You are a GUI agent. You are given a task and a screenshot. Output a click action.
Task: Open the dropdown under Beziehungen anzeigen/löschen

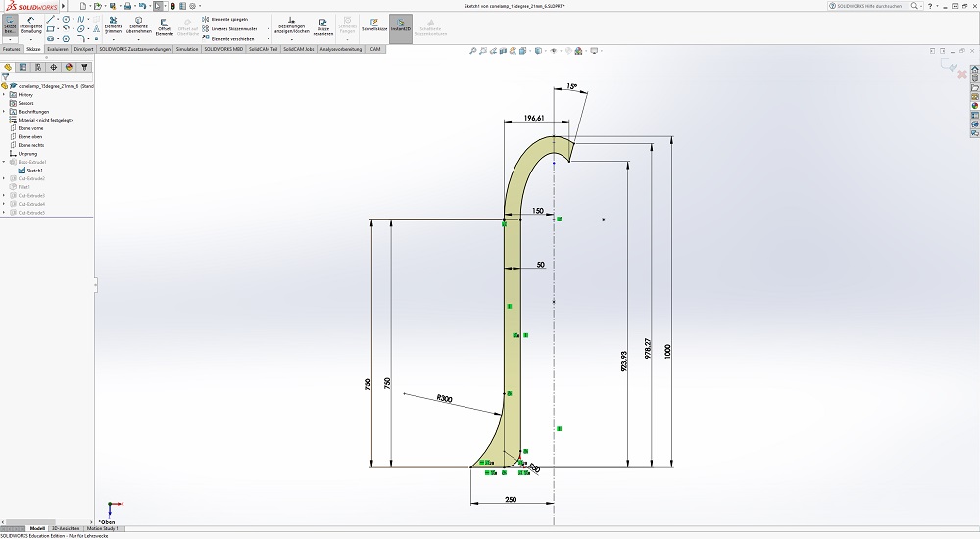[291, 40]
